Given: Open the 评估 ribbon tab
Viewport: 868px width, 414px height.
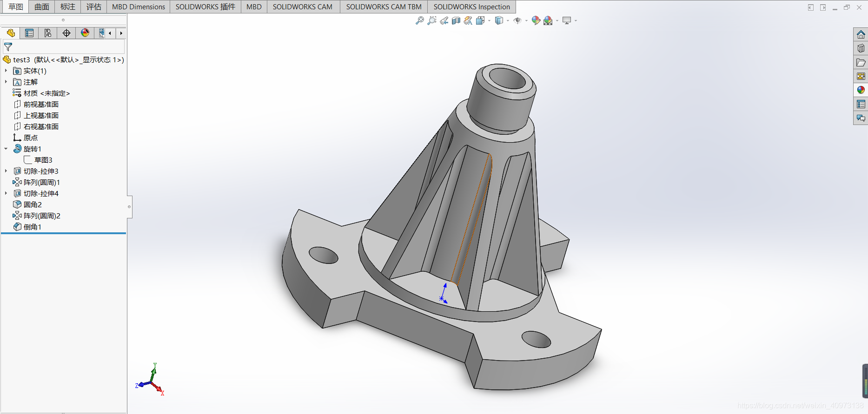Looking at the screenshot, I should 94,7.
